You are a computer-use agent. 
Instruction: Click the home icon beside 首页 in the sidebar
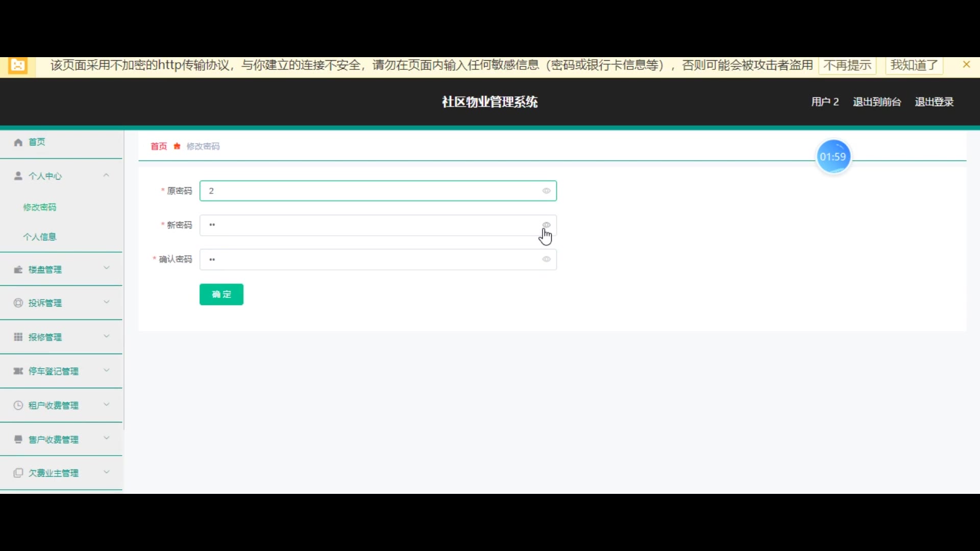click(18, 142)
